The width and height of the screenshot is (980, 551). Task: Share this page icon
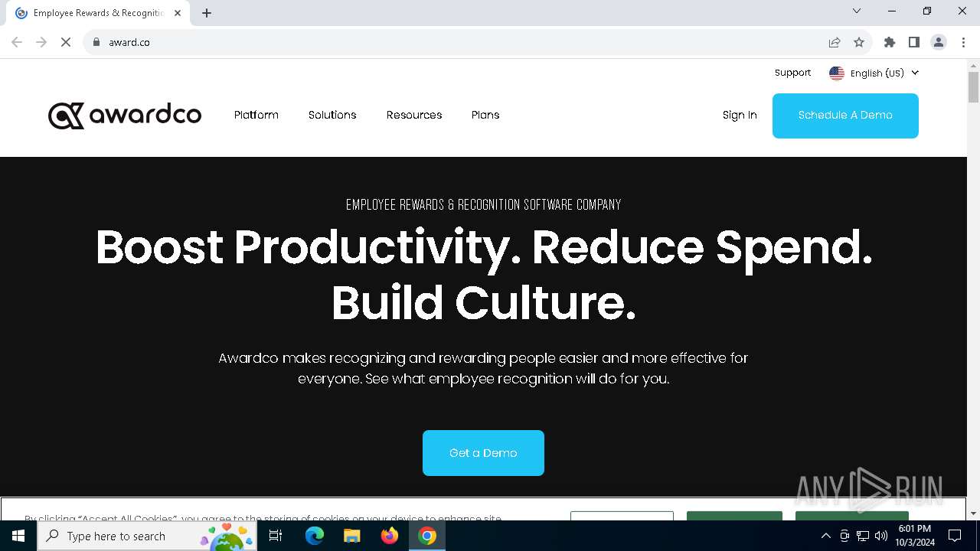pyautogui.click(x=835, y=42)
